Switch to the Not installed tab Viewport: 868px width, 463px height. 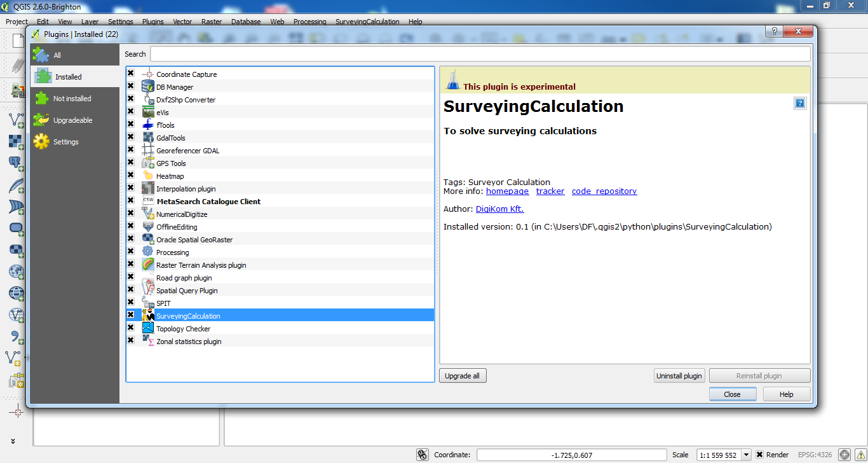72,99
